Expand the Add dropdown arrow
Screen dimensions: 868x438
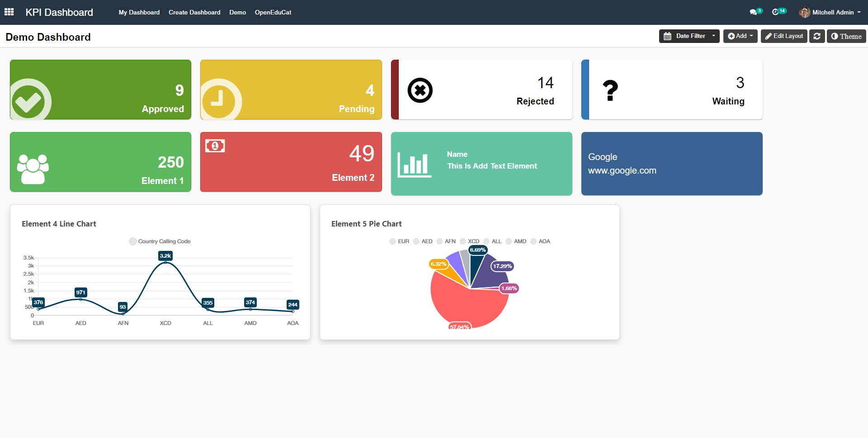pyautogui.click(x=751, y=36)
